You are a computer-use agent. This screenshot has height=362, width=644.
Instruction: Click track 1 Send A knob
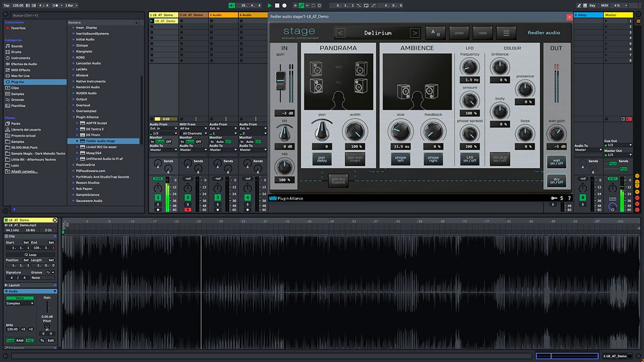pos(157,162)
